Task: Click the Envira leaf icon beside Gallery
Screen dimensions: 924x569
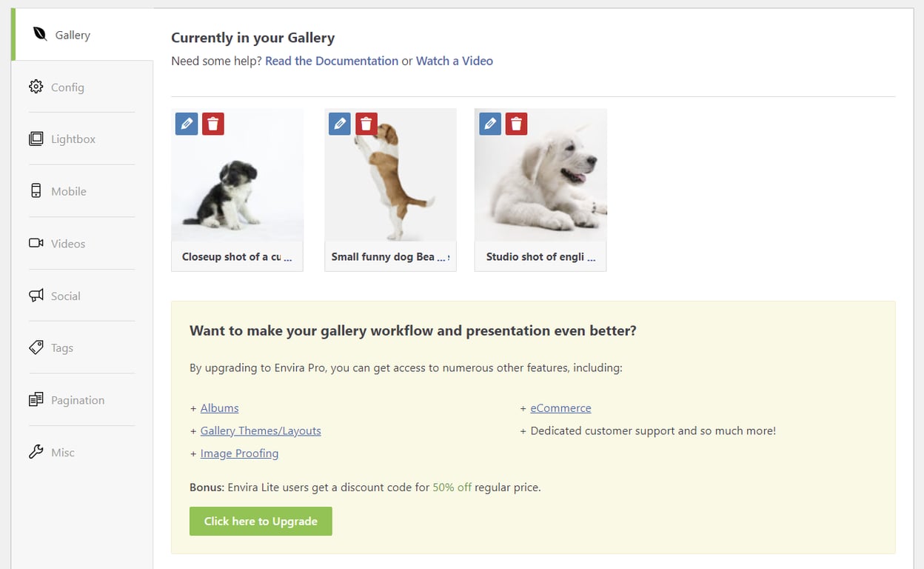Action: (x=40, y=34)
